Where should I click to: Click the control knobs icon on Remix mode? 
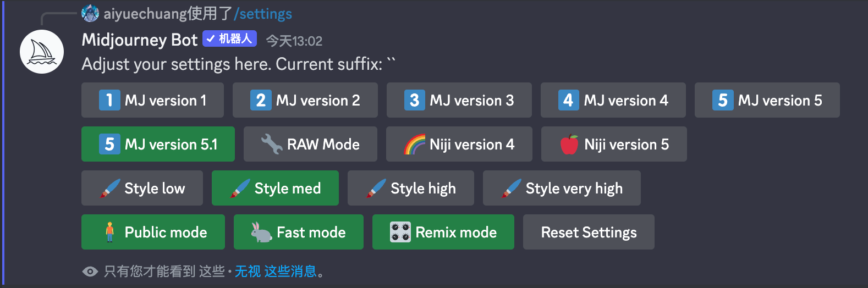click(x=400, y=232)
